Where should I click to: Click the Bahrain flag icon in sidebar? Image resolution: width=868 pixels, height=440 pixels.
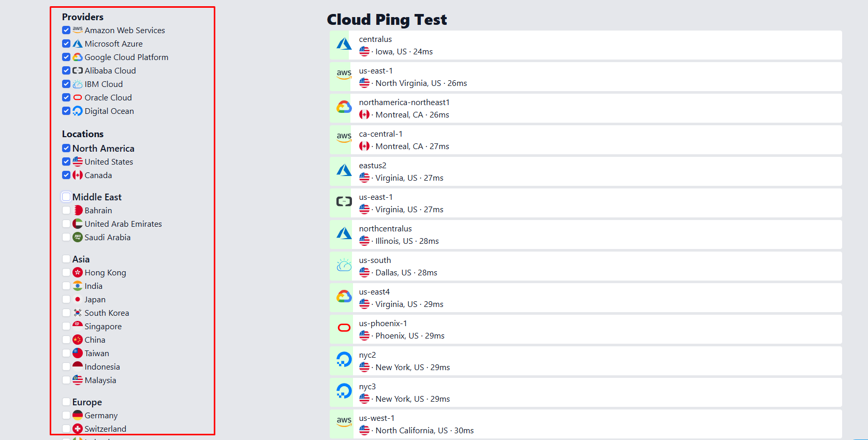coord(78,210)
